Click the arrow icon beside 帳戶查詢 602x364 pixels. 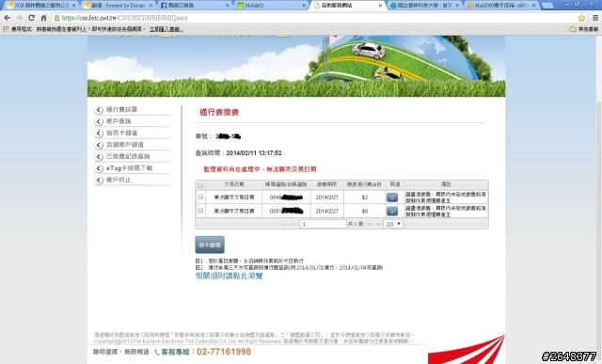coord(99,121)
